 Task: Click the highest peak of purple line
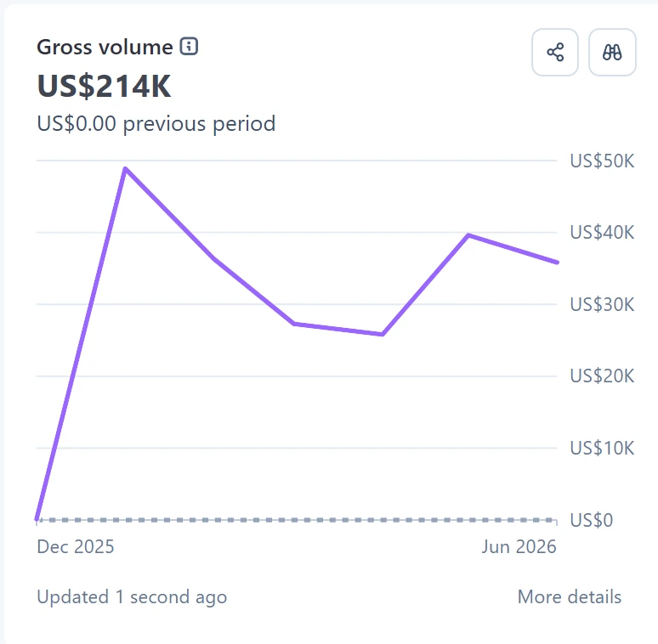click(126, 168)
